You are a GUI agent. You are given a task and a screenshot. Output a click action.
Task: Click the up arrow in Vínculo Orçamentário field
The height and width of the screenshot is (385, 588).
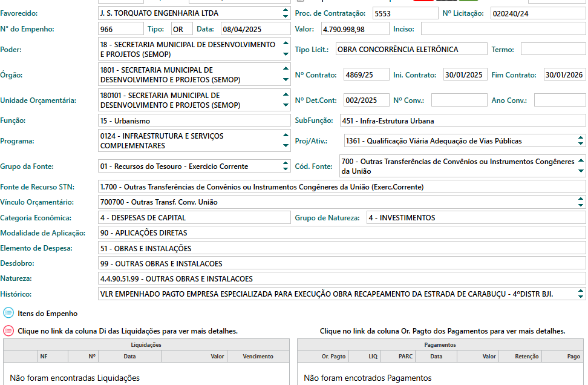tap(581, 199)
